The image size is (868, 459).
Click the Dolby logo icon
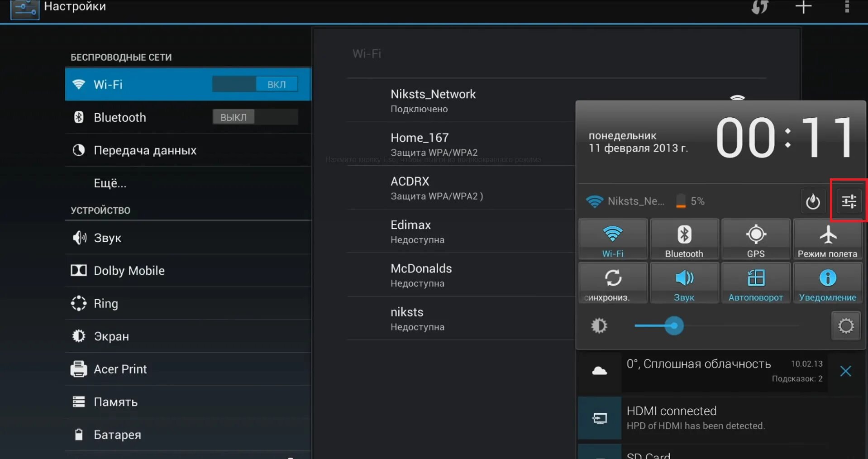coord(79,270)
